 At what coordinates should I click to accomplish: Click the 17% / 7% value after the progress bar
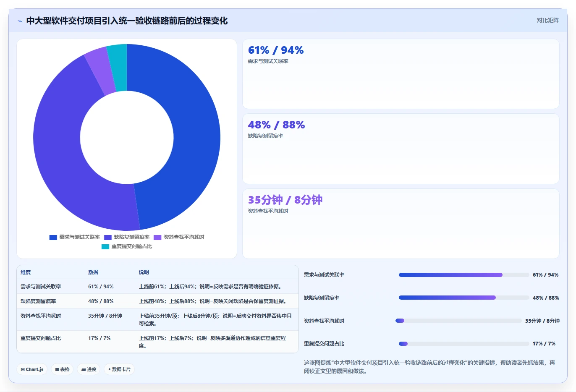[544, 344]
